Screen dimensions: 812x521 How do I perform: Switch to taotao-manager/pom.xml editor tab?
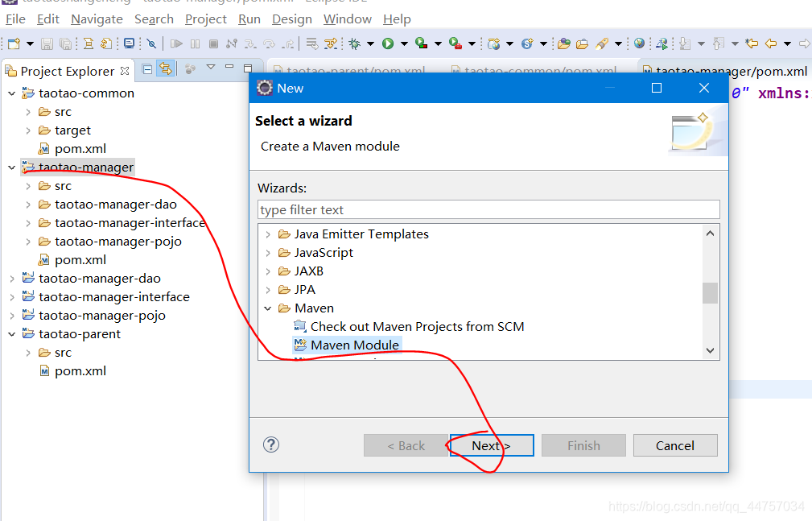click(725, 72)
